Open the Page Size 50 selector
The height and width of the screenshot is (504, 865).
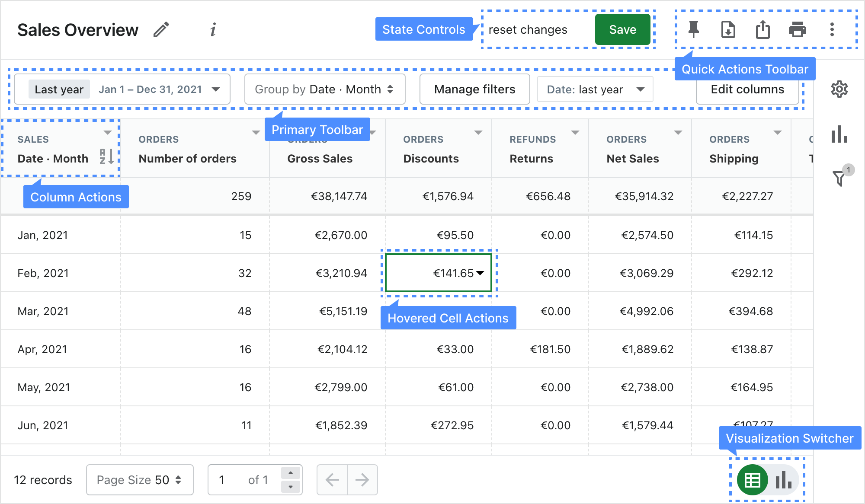pyautogui.click(x=139, y=480)
